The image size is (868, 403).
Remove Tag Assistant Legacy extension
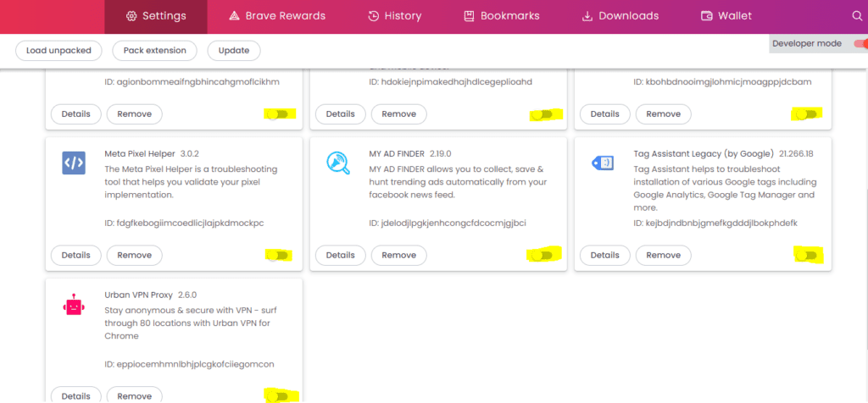pos(664,256)
